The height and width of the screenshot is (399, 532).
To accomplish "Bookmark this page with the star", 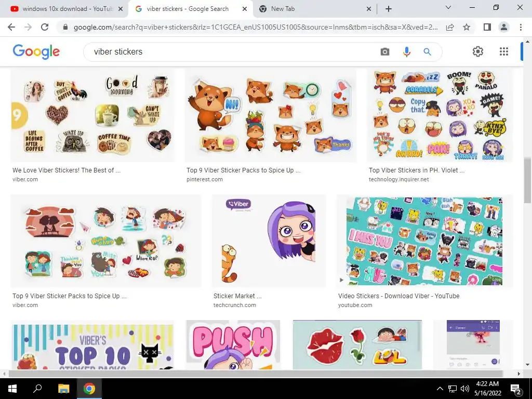I will click(x=467, y=27).
